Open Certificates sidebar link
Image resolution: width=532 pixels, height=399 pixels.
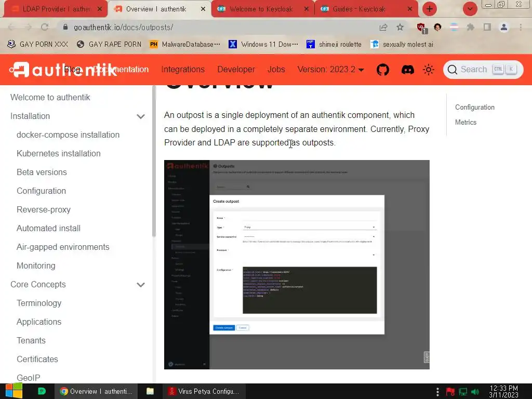pyautogui.click(x=37, y=359)
